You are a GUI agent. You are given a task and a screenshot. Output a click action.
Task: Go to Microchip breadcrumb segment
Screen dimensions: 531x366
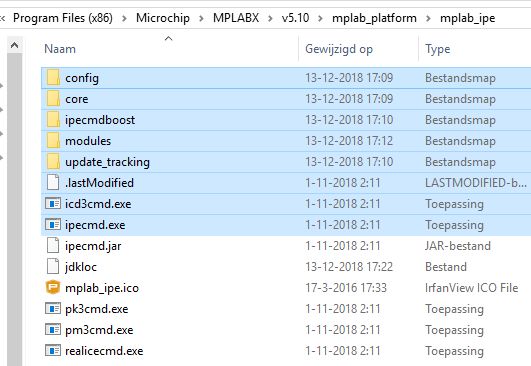[x=163, y=18]
